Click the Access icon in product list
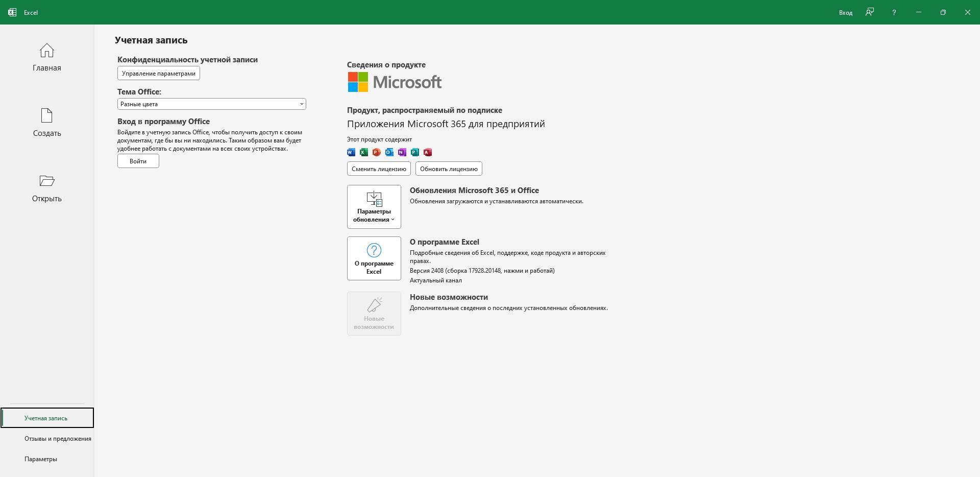Screen dimensions: 980x477 [x=428, y=152]
